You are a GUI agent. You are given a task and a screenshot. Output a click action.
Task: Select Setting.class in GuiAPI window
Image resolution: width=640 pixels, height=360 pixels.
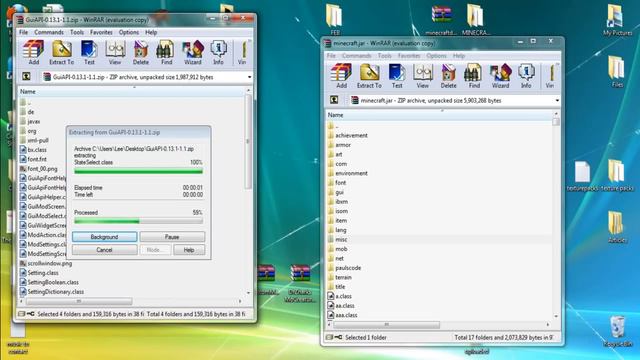tap(39, 273)
